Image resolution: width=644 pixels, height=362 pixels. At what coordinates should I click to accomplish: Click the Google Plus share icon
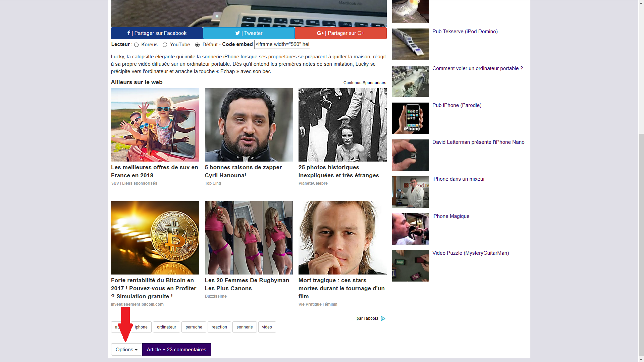320,33
